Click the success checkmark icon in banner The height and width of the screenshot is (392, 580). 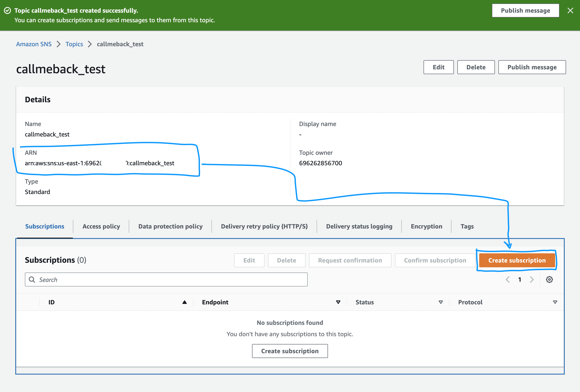click(7, 10)
